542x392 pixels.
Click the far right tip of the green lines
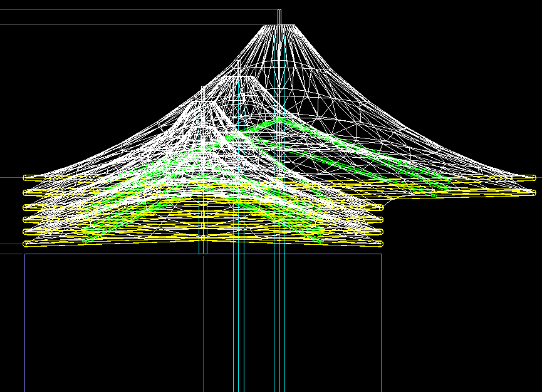[449, 187]
